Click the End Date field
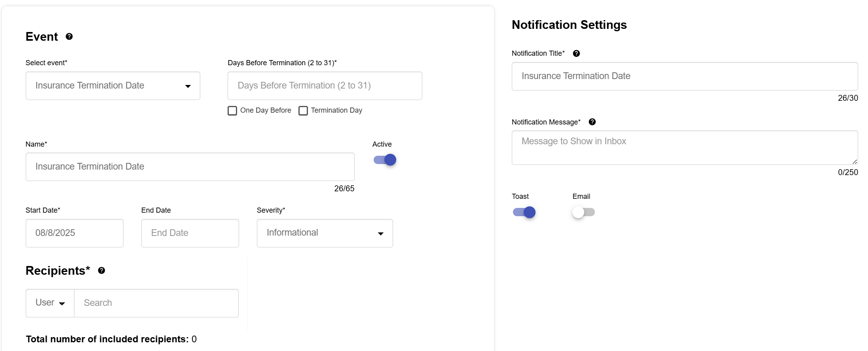The height and width of the screenshot is (351, 868). [x=190, y=233]
